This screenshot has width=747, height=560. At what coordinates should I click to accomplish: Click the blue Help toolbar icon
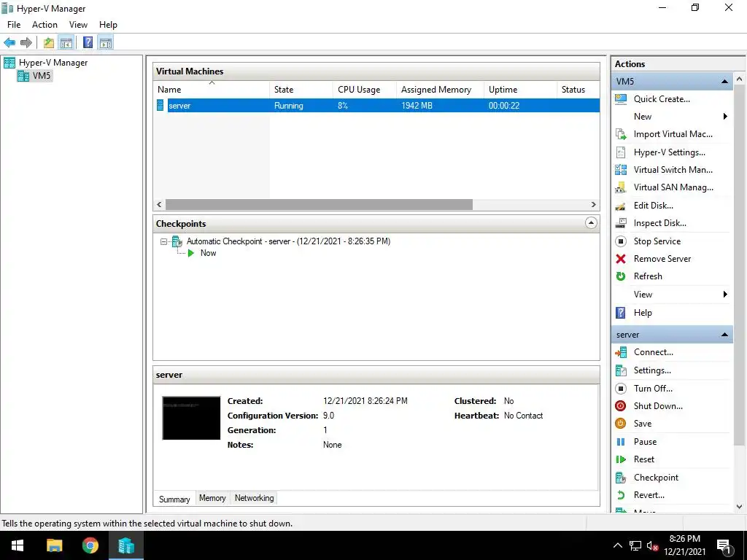(x=88, y=43)
